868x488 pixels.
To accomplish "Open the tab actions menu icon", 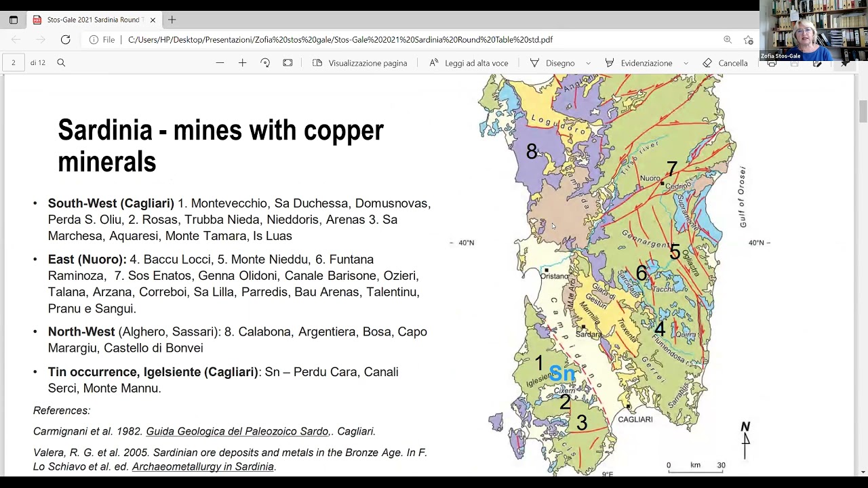I will pyautogui.click(x=13, y=20).
